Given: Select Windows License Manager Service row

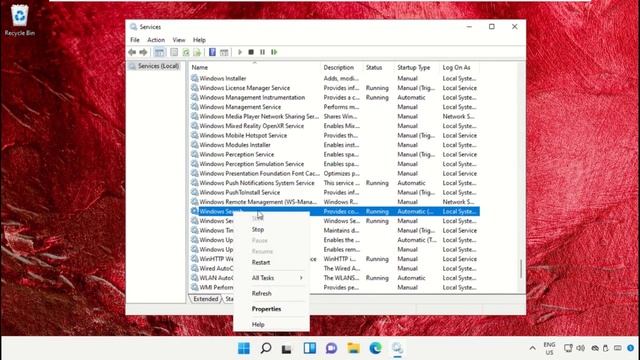Looking at the screenshot, I should click(334, 88).
